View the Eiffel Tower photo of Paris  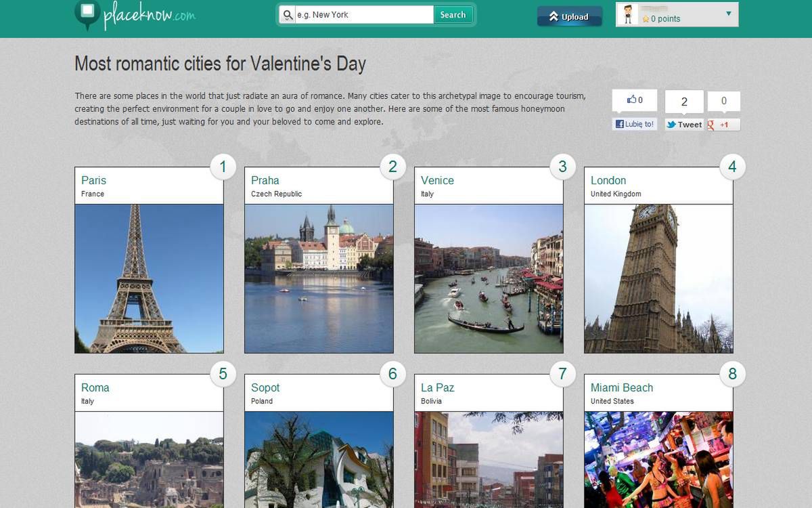149,278
